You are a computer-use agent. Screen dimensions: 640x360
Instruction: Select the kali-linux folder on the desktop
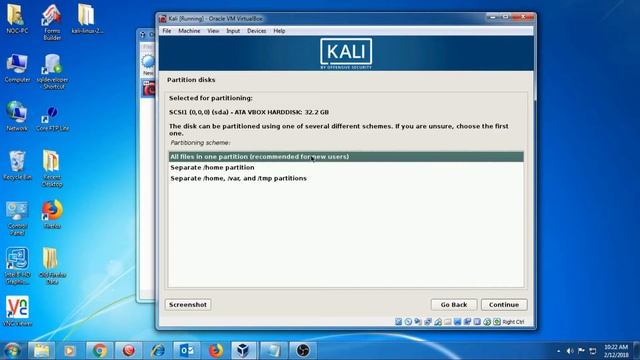pos(87,19)
